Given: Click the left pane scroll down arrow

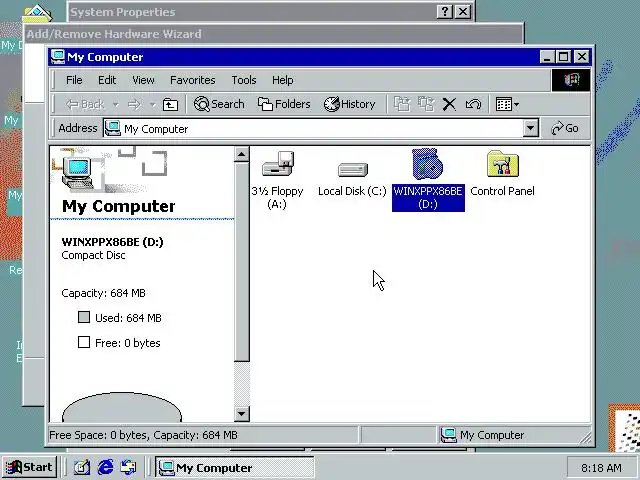Looking at the screenshot, I should click(x=241, y=414).
